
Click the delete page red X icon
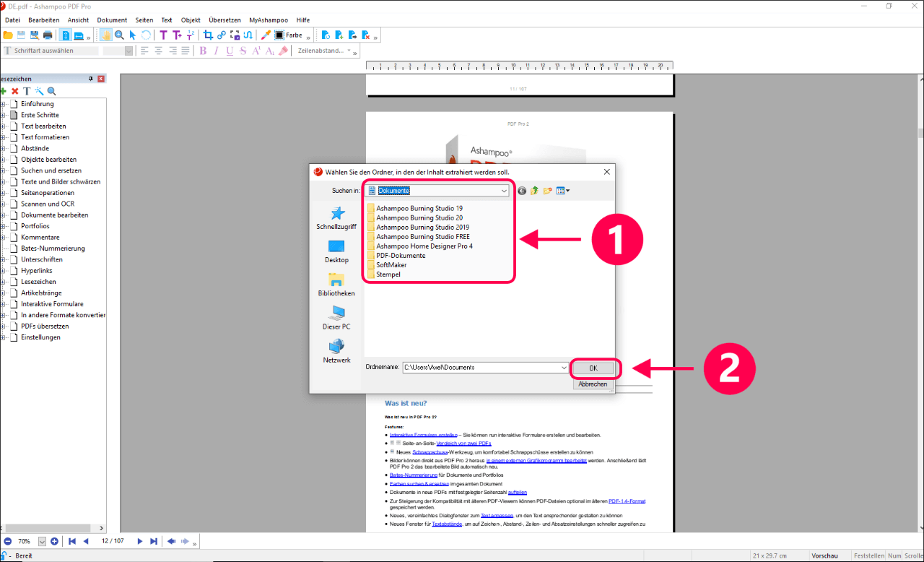tap(366, 35)
